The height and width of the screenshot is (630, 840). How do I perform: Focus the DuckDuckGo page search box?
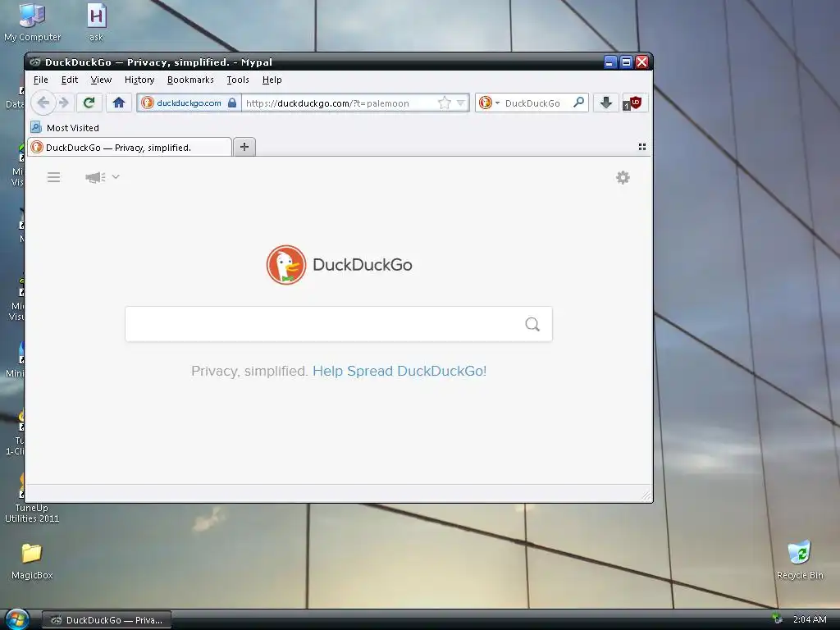point(339,324)
